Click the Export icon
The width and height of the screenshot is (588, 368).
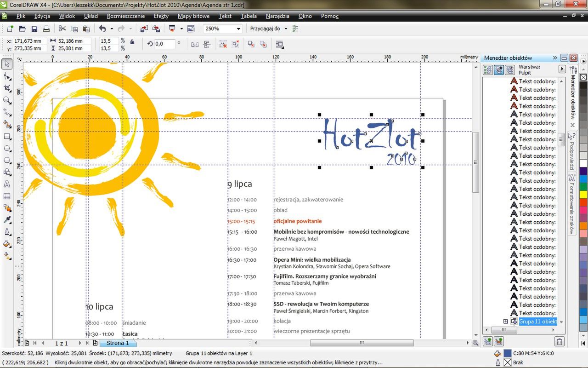click(156, 29)
